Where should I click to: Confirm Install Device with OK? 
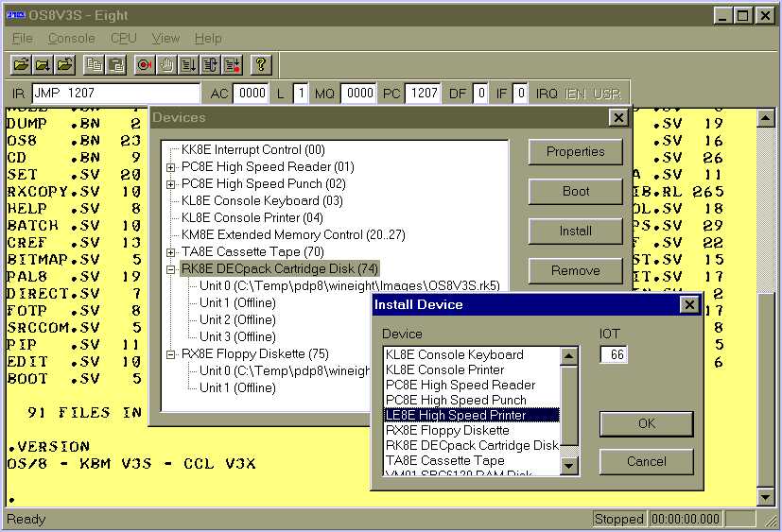pyautogui.click(x=647, y=424)
